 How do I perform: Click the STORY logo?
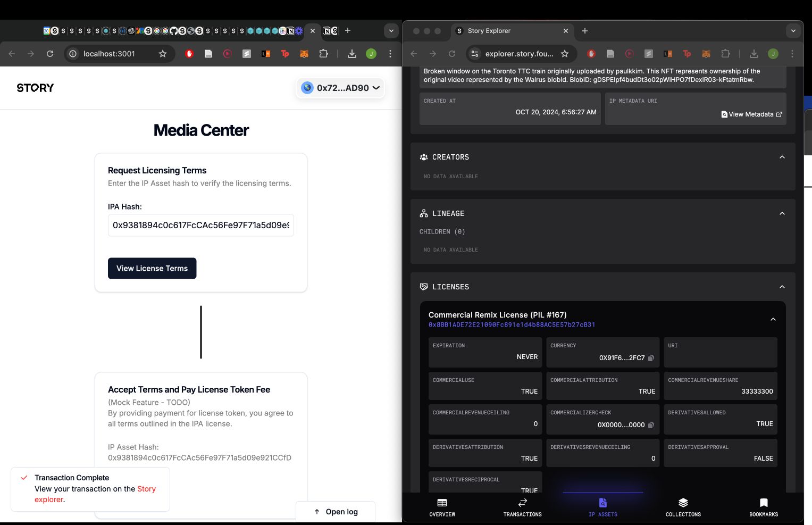tap(35, 88)
